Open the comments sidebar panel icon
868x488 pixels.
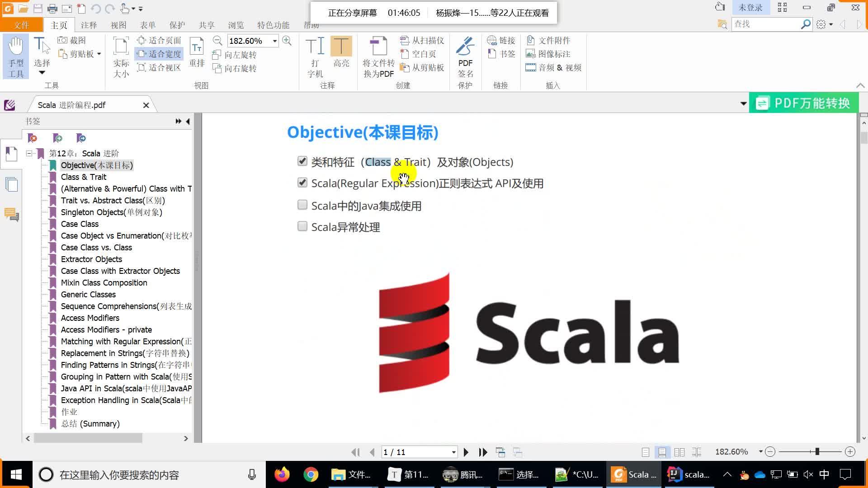point(12,215)
